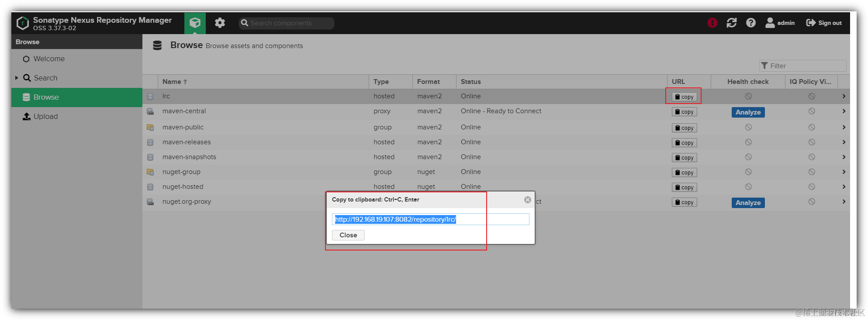Sign out of Nexus

point(824,23)
